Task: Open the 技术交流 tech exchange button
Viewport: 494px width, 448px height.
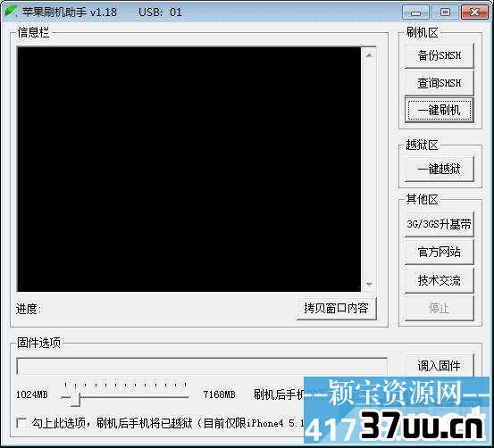Action: click(x=440, y=280)
